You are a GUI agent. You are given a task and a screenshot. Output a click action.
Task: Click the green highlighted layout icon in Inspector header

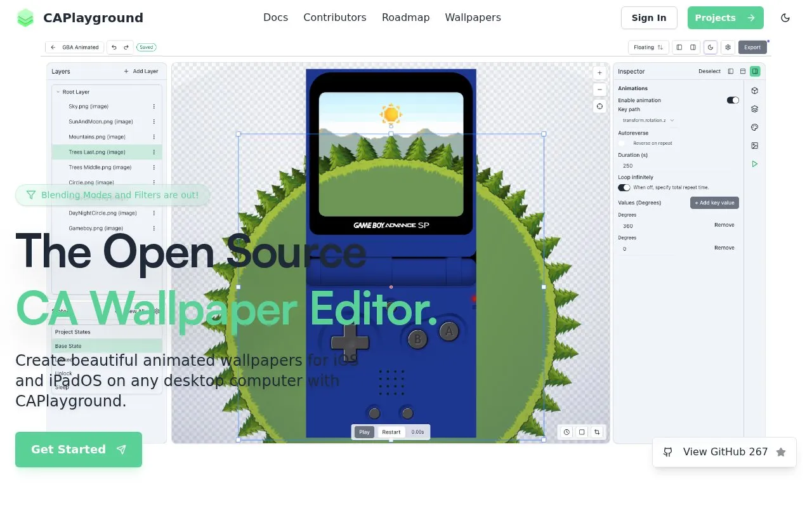click(x=755, y=72)
